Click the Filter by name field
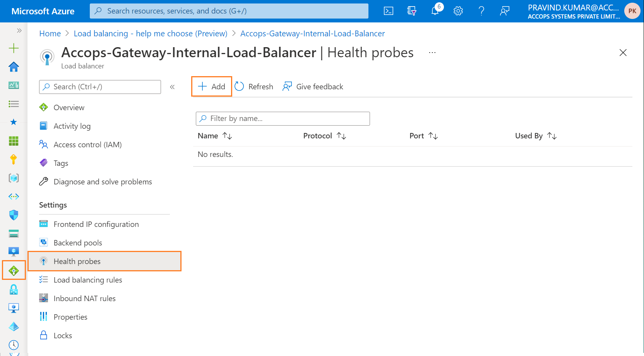The width and height of the screenshot is (644, 356). coord(283,119)
